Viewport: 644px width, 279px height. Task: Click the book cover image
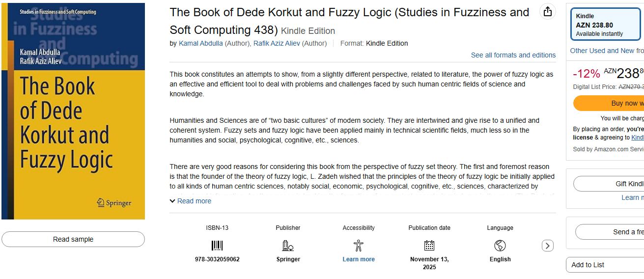pos(73,111)
